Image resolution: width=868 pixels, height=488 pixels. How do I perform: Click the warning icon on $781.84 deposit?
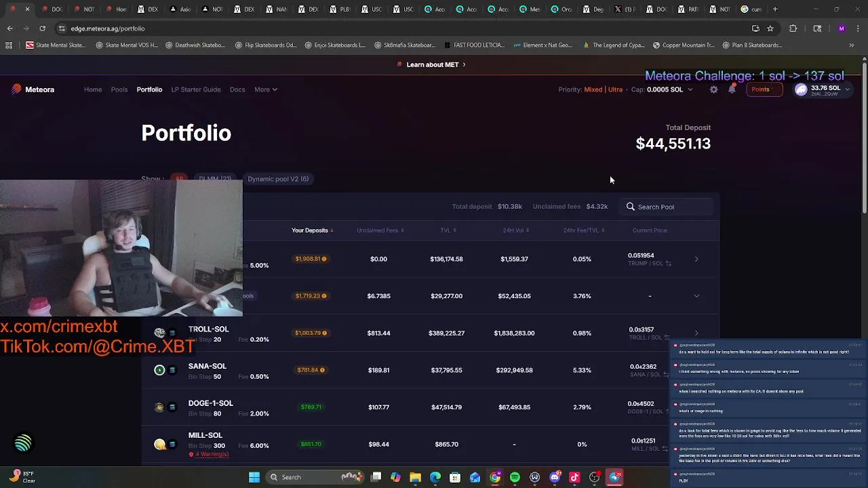322,370
